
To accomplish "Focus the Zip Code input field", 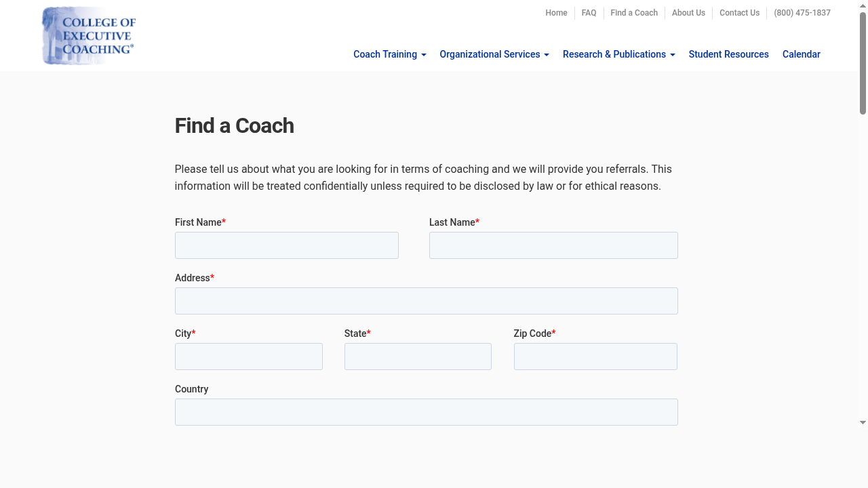I will [595, 357].
